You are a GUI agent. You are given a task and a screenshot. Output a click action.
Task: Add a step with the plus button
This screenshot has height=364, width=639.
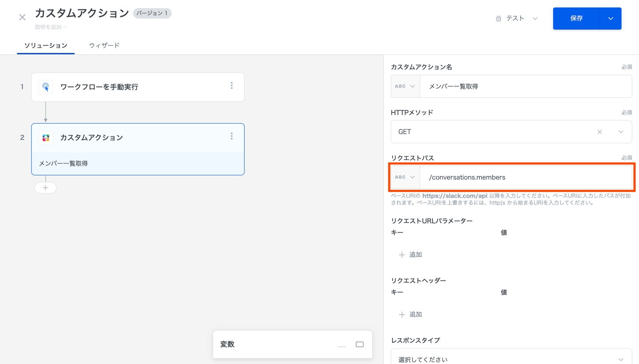click(x=45, y=188)
